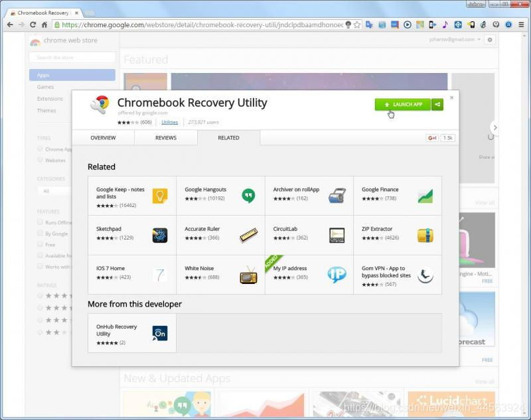Open a new browser tab
531x420 pixels.
(x=90, y=13)
